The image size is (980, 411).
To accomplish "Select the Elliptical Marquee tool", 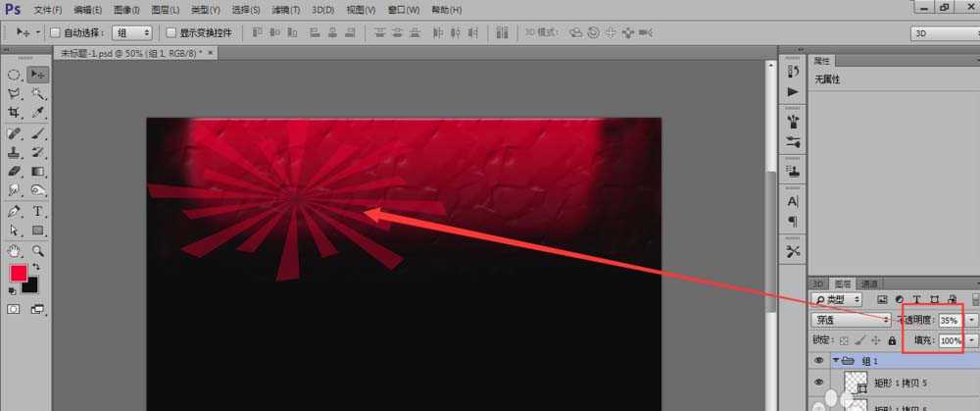I will tap(14, 75).
